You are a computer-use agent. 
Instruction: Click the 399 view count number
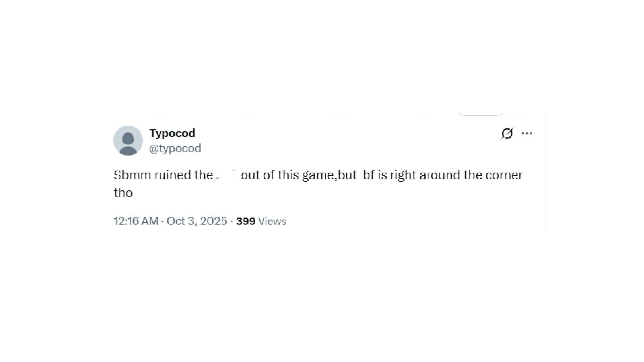coord(246,221)
